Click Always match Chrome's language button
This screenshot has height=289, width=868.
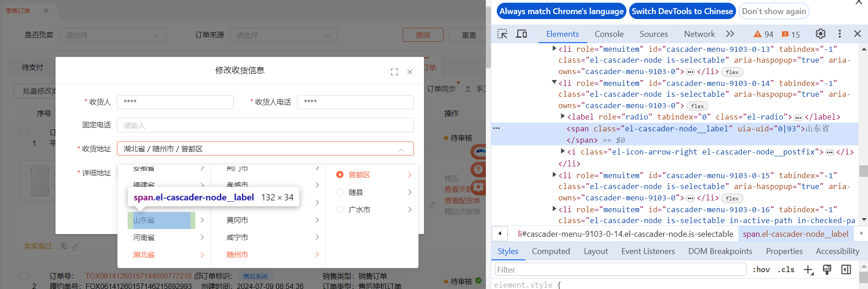click(x=561, y=11)
